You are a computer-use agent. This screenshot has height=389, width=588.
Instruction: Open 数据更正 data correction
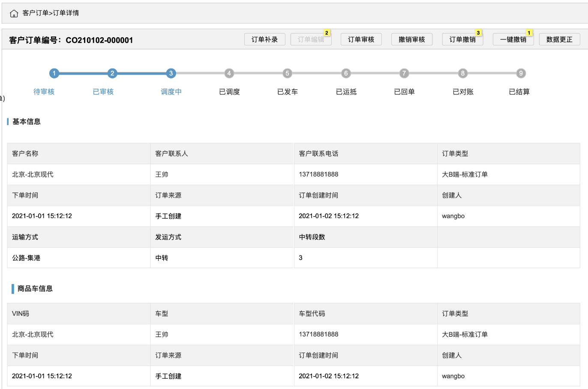[559, 39]
